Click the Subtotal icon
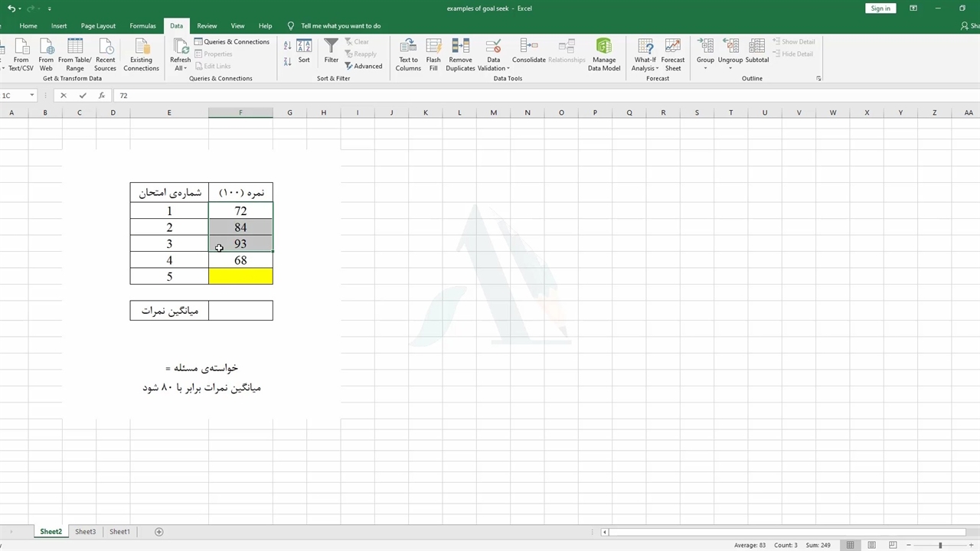Screen dimensions: 980x551 (x=756, y=51)
